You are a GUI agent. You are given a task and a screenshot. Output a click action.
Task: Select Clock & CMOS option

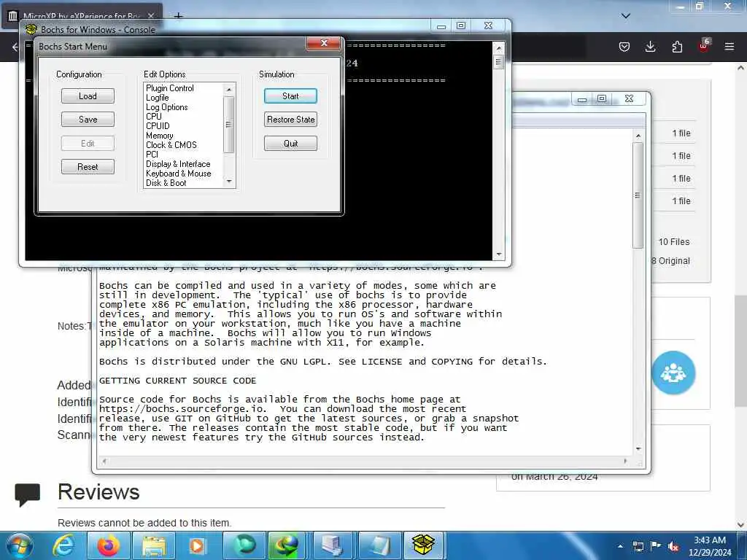tap(171, 145)
